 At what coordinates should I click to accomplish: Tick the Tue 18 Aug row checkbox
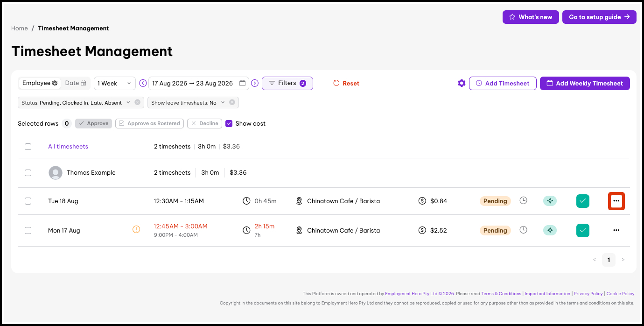point(28,201)
